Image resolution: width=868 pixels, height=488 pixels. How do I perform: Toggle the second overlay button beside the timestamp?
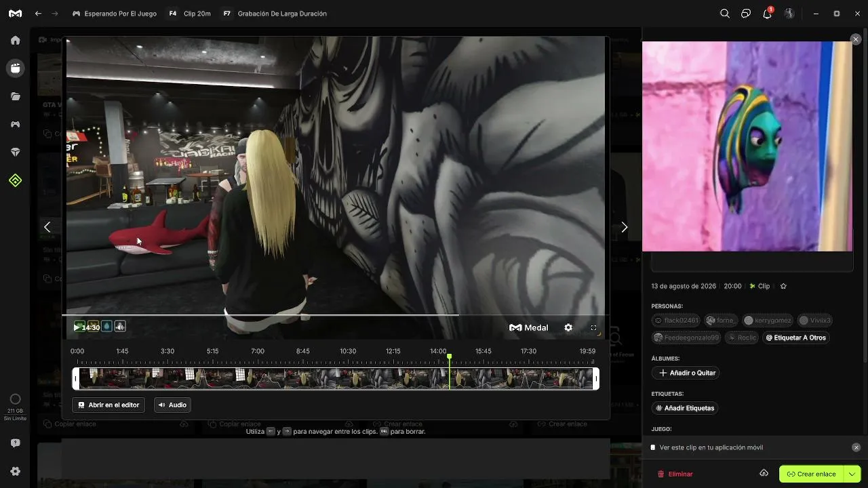(x=93, y=327)
